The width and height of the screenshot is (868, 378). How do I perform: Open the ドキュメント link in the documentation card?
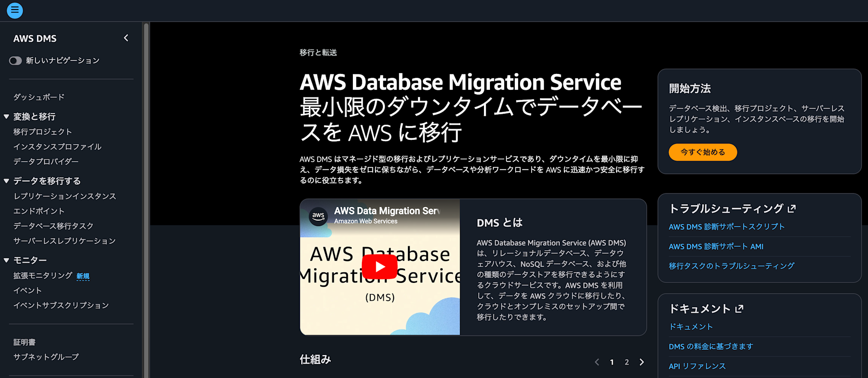[x=691, y=327]
